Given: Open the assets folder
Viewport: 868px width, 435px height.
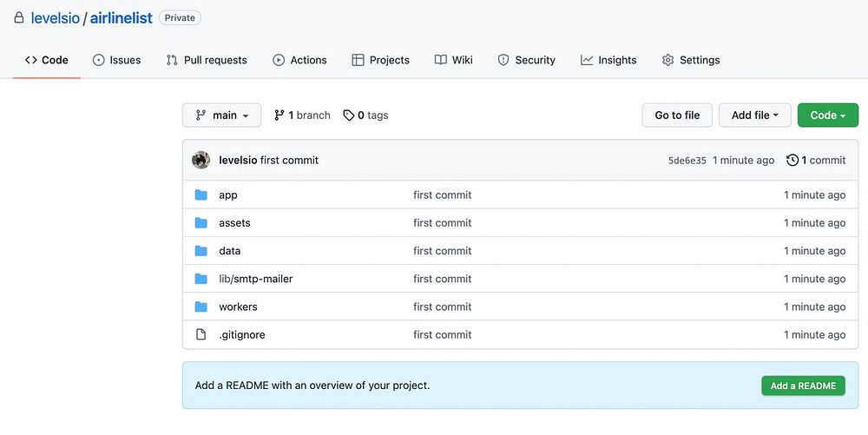Looking at the screenshot, I should click(234, 222).
